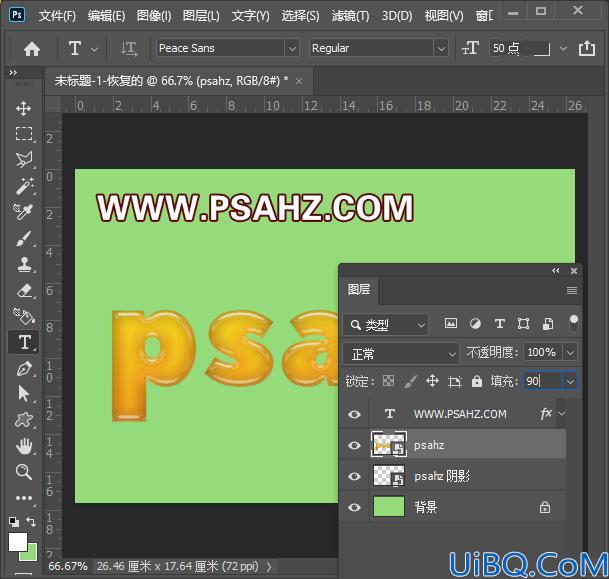609x579 pixels.
Task: Open the 图层 panel options menu
Action: [x=572, y=290]
